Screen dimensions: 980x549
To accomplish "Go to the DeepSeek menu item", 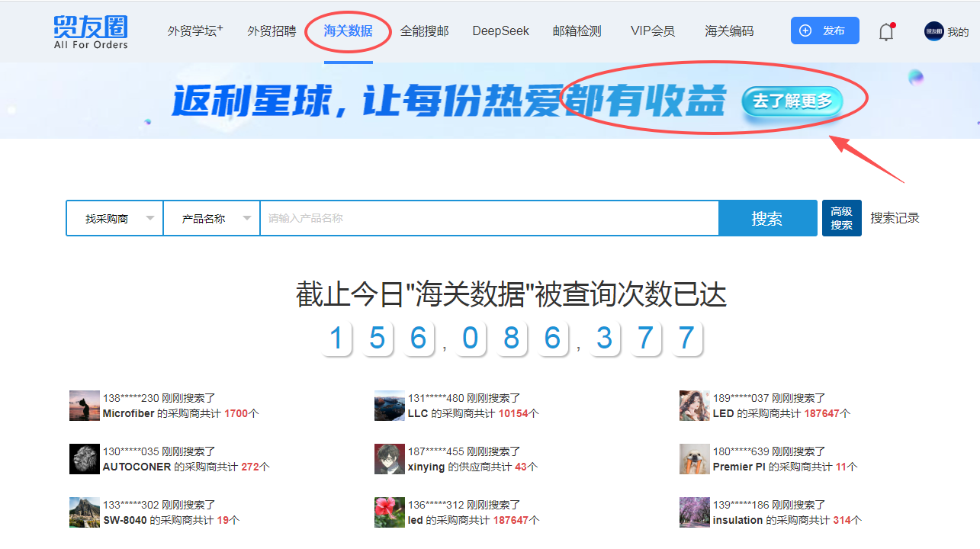I will pos(500,31).
